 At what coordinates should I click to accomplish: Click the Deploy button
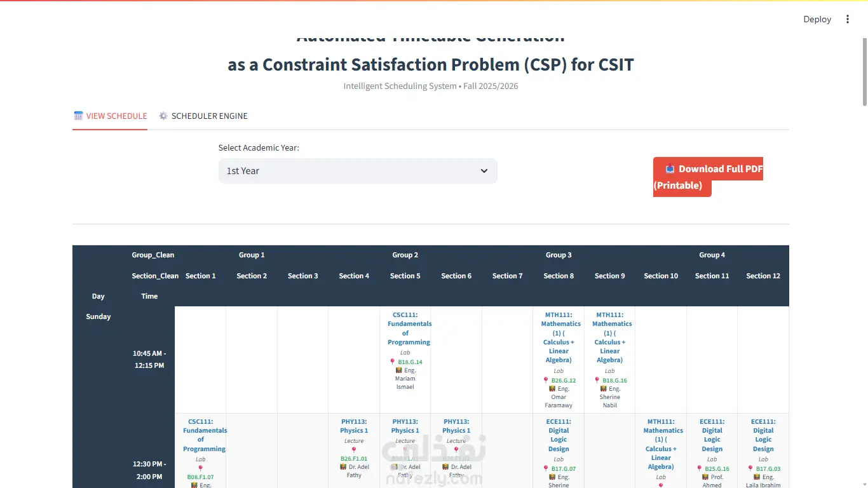coord(817,19)
